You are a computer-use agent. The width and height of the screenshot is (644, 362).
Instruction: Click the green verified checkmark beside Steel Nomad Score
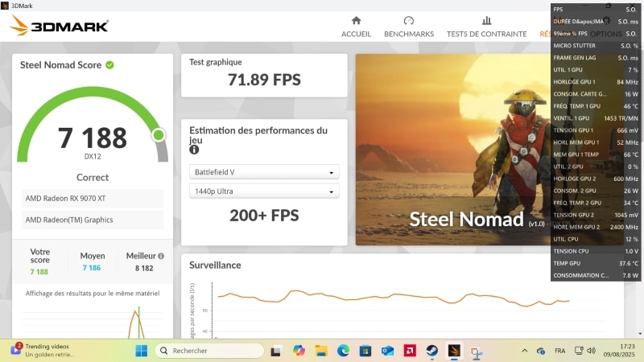click(109, 65)
